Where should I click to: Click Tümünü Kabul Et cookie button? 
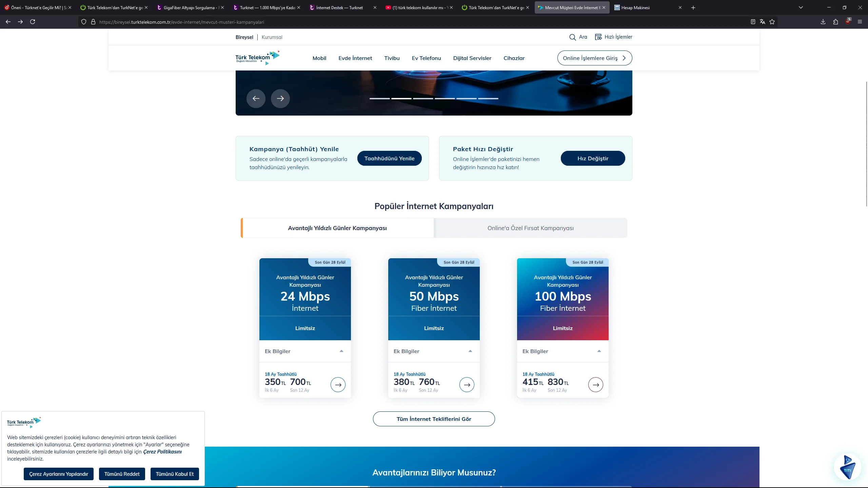pos(175,474)
